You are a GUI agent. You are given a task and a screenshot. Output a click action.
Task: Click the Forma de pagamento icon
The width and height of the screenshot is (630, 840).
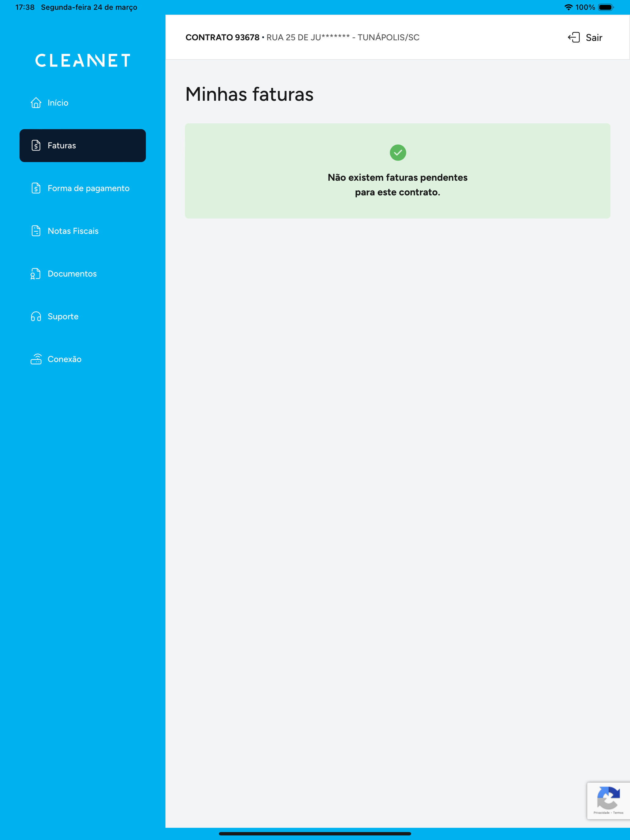tap(36, 188)
